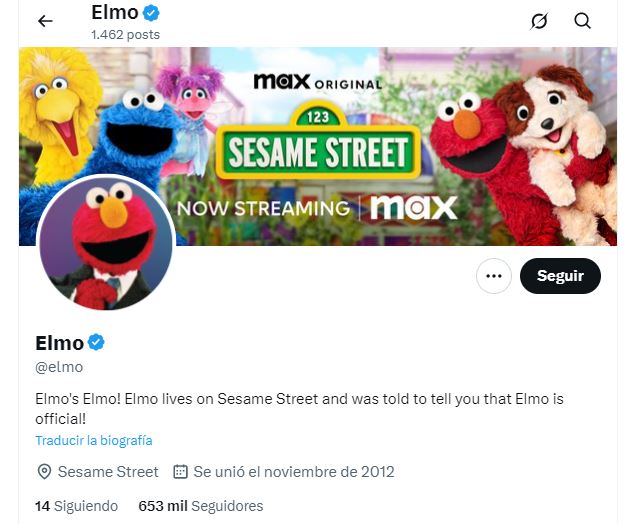This screenshot has height=524, width=644.
Task: Click the search magnifier icon
Action: point(583,21)
